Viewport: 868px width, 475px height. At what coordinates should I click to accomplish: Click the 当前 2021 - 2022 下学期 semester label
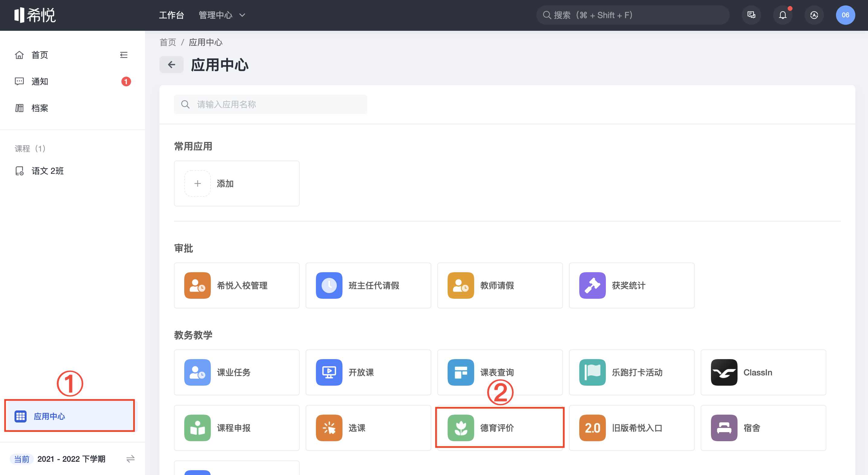point(58,459)
